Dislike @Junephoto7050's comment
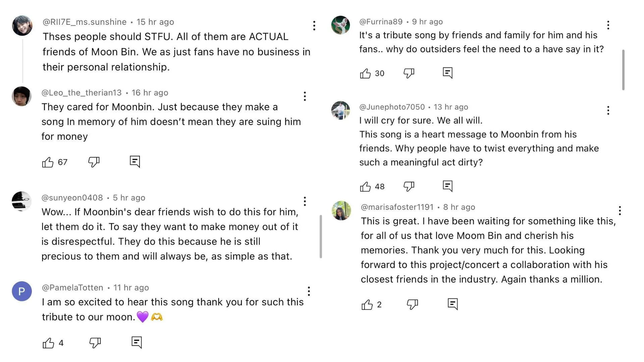This screenshot has width=644, height=362. point(409,186)
